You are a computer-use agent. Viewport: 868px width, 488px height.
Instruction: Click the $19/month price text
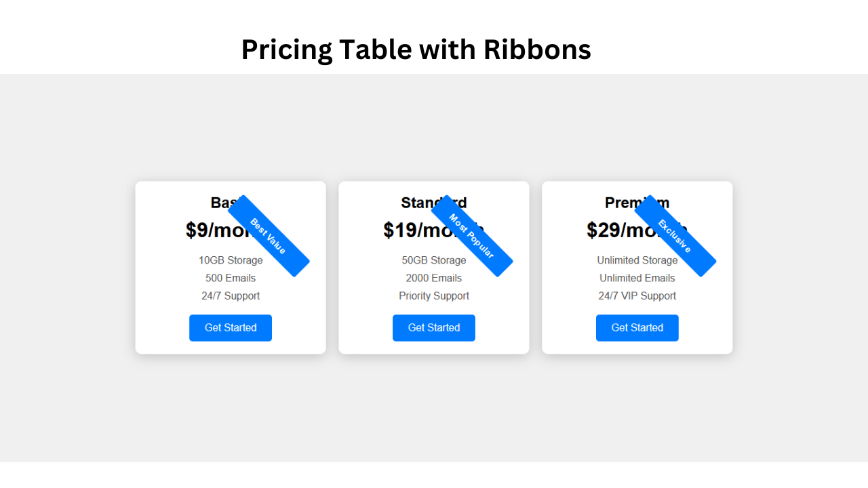tap(408, 230)
